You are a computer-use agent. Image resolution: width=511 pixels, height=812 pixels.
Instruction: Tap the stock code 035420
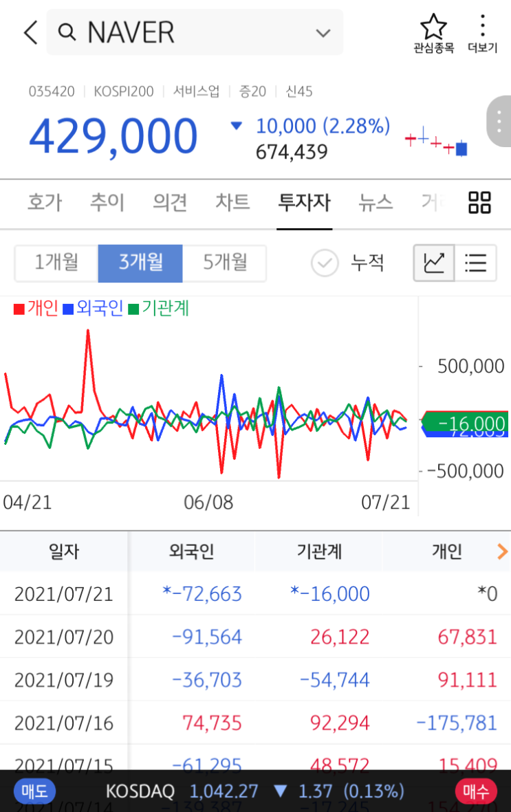(52, 91)
